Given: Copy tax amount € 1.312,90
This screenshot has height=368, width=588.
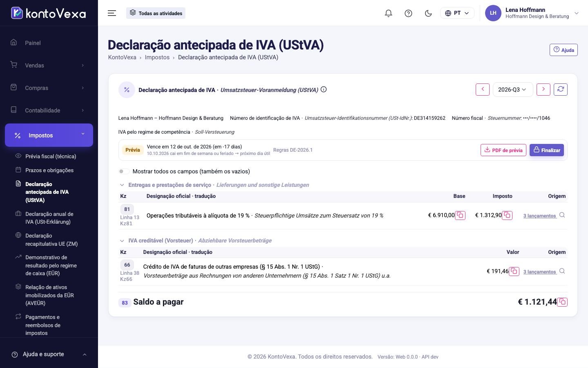Looking at the screenshot, I should [x=507, y=215].
